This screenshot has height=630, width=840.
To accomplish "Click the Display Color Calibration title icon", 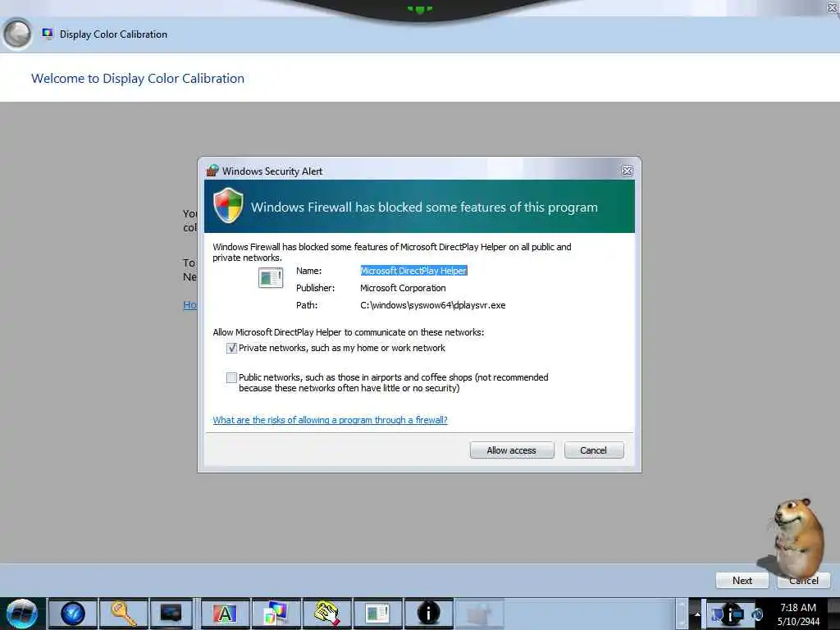I will point(48,34).
